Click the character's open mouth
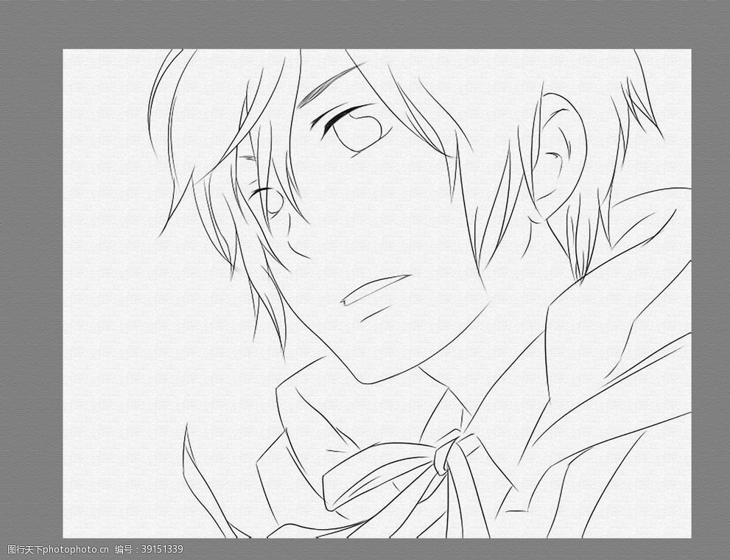This screenshot has width=730, height=560. (x=373, y=290)
